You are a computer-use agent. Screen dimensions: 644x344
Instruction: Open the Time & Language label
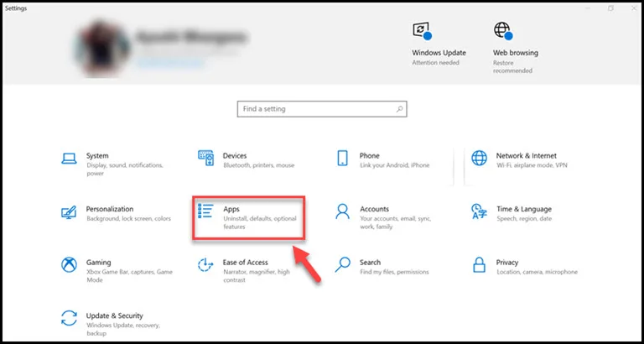tap(524, 209)
